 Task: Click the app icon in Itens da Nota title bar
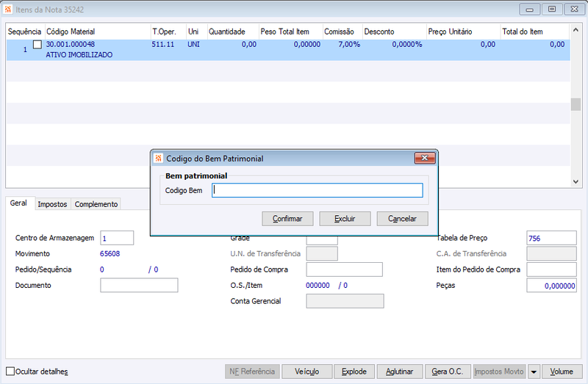[8, 10]
